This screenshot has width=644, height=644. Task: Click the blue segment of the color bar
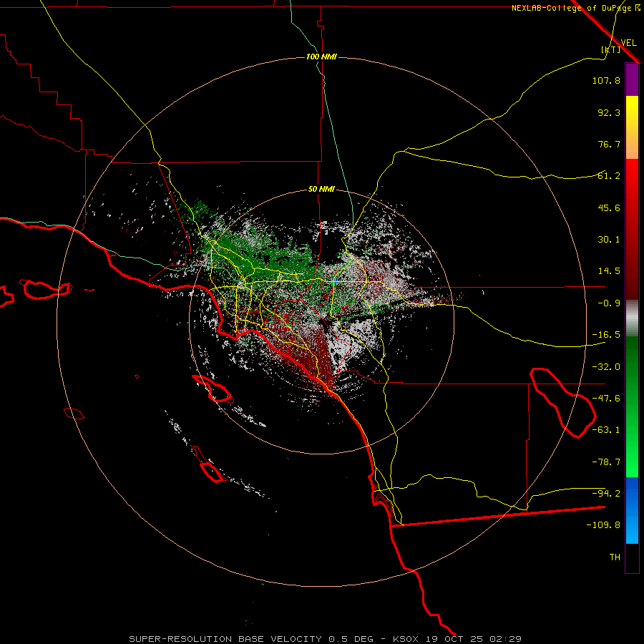point(632,510)
